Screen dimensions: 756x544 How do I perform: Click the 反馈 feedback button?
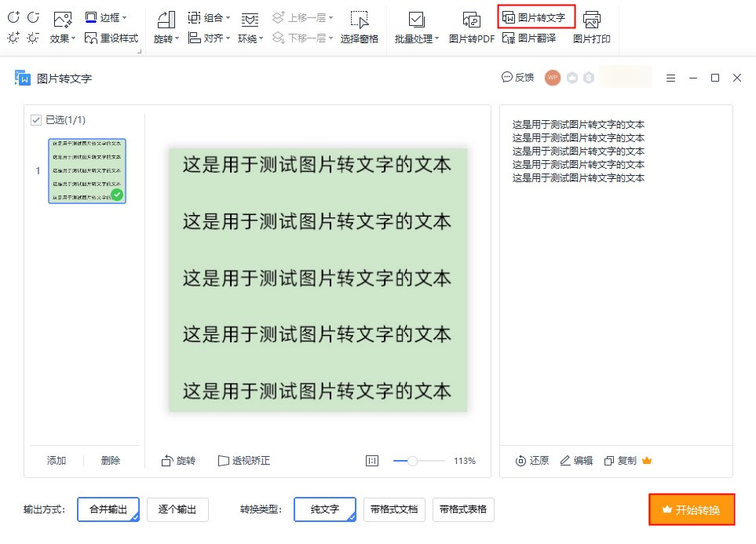tap(518, 77)
